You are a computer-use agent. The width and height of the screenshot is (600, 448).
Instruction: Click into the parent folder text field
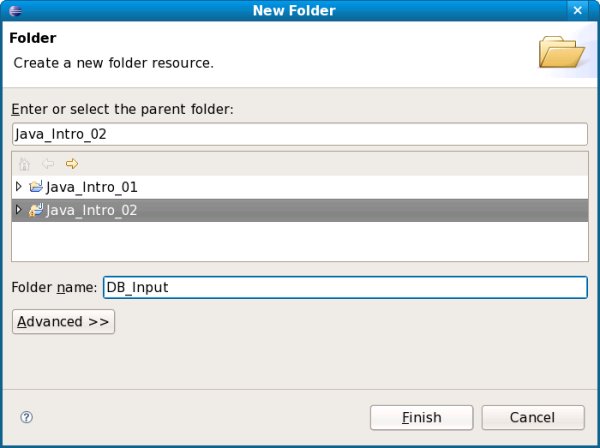point(300,134)
